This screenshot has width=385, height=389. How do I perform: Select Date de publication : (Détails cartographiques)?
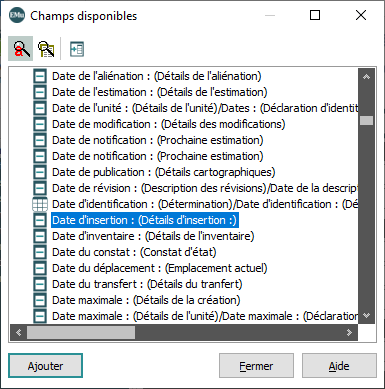[164, 172]
